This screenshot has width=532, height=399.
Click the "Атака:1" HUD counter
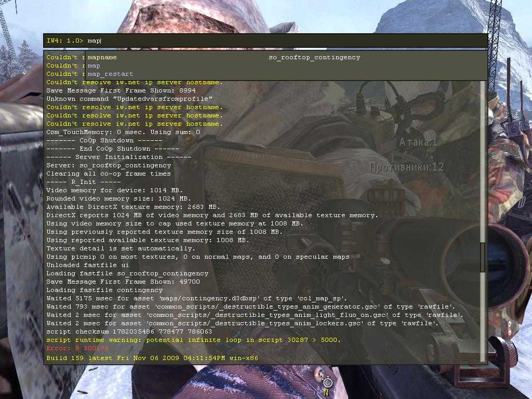pyautogui.click(x=418, y=142)
